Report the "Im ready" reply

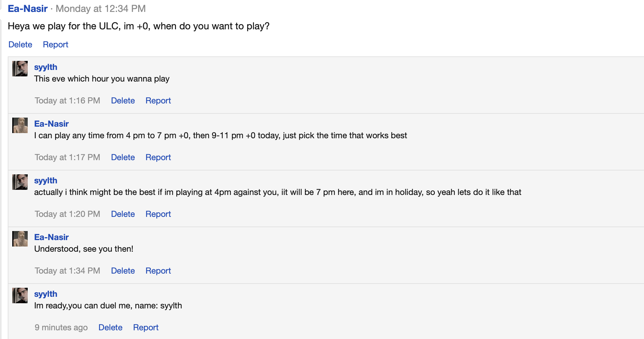(x=146, y=327)
